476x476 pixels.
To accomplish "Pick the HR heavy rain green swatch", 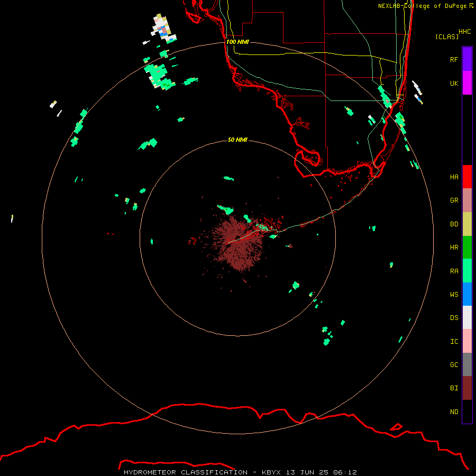I will click(x=467, y=248).
